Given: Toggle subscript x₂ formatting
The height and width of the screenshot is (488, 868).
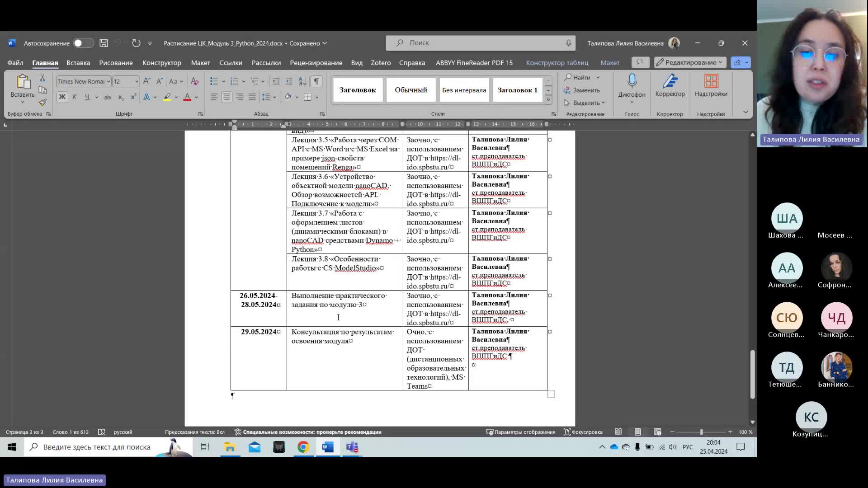Looking at the screenshot, I should 121,97.
